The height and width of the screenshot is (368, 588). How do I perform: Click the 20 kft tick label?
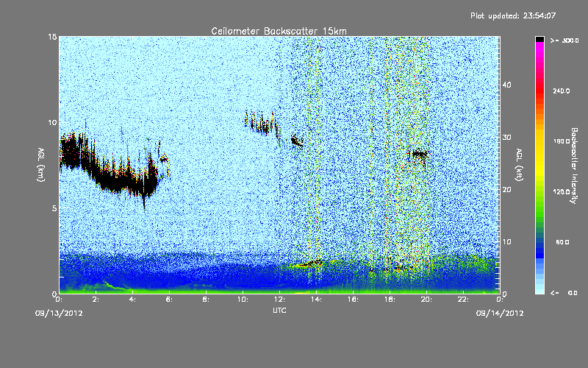(x=506, y=189)
